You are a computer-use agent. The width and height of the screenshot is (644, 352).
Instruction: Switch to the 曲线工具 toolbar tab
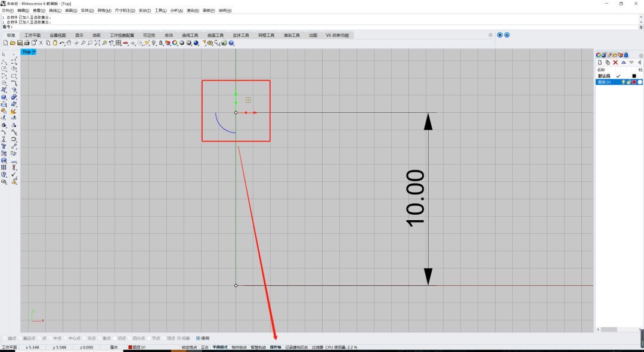pos(190,35)
